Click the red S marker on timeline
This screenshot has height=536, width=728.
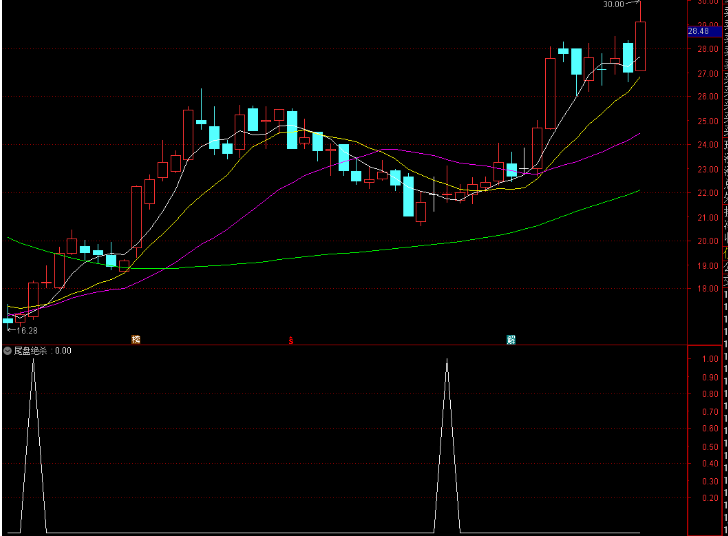coord(291,340)
